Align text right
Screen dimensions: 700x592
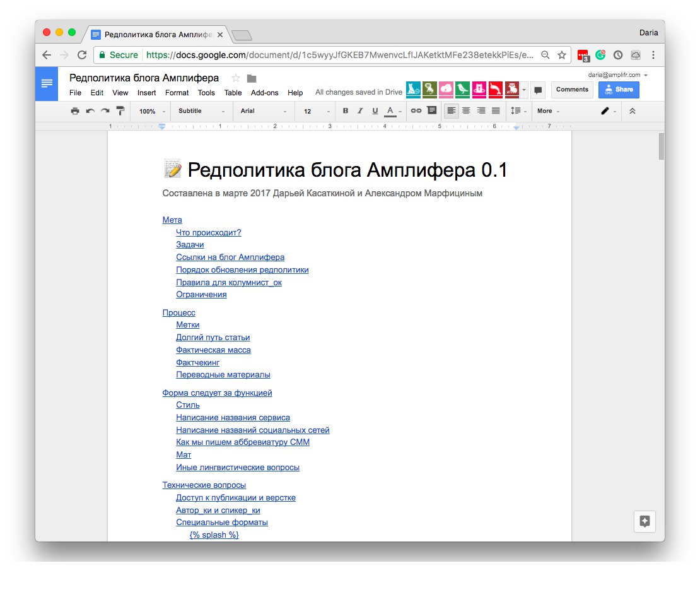tap(481, 110)
